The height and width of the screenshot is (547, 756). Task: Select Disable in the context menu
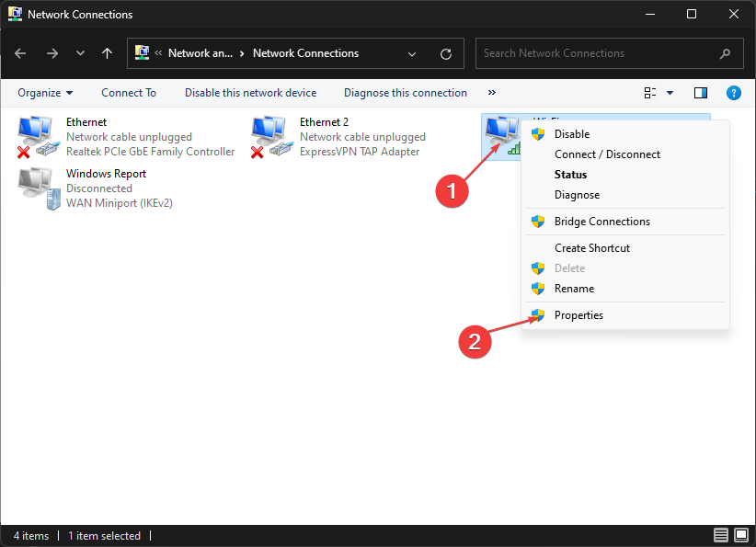click(x=572, y=134)
